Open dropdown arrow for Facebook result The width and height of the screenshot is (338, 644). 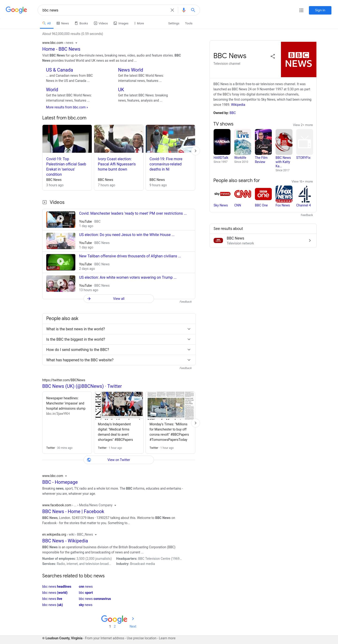pyautogui.click(x=115, y=505)
